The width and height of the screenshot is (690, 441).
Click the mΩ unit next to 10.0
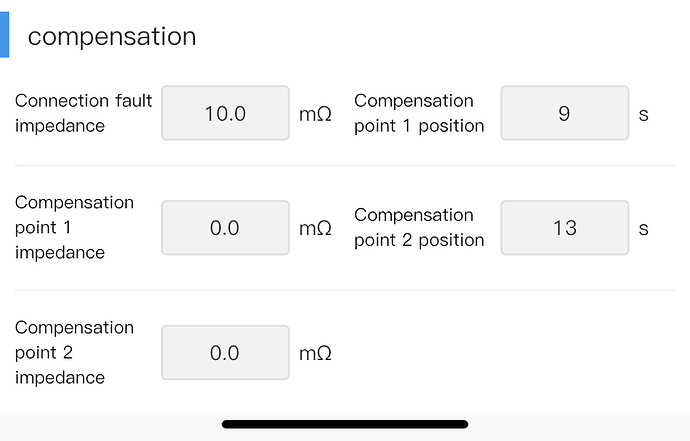pyautogui.click(x=315, y=114)
